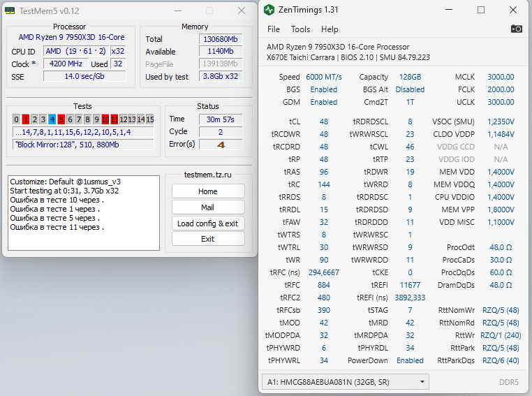Screen dimensions: 532x396
Task: Click the ZenTimings app logo icon
Action: pyautogui.click(x=269, y=10)
